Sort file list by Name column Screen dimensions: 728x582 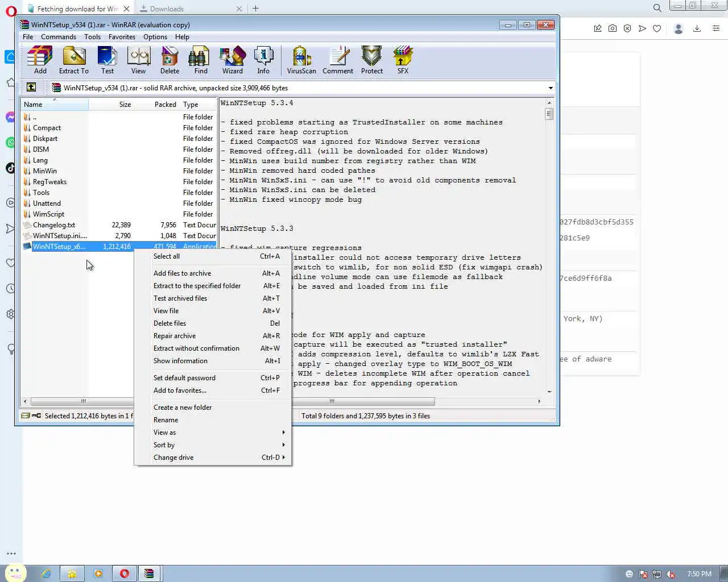coord(55,105)
